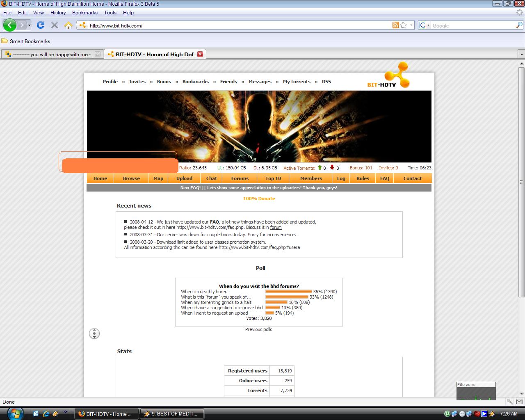Bookmark this page with the star icon
The image size is (525, 420).
(403, 25)
